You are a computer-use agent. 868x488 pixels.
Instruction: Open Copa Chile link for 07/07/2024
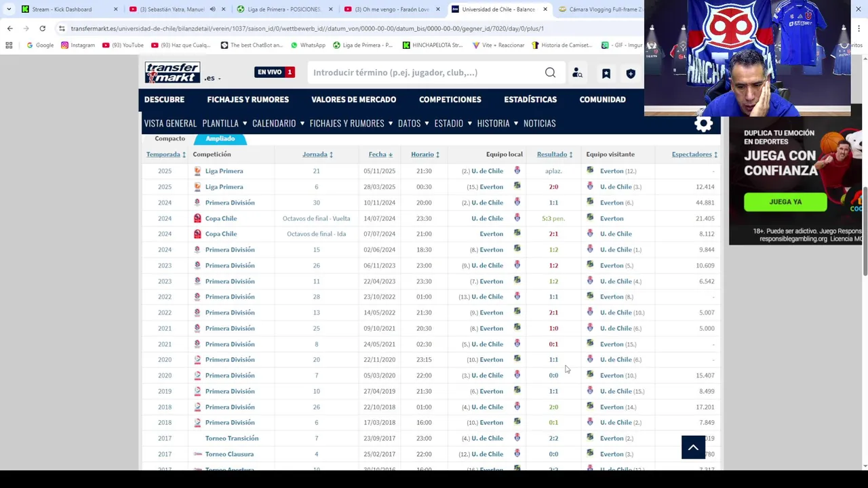pos(221,234)
